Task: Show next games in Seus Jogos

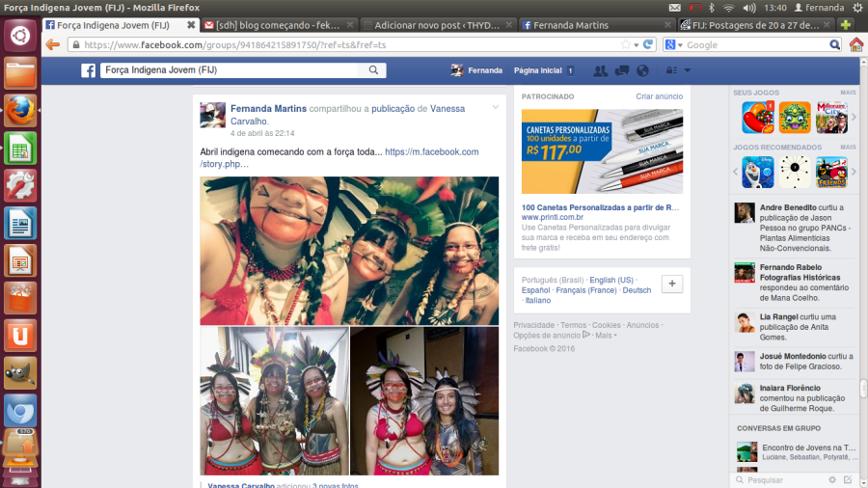Action: click(854, 118)
